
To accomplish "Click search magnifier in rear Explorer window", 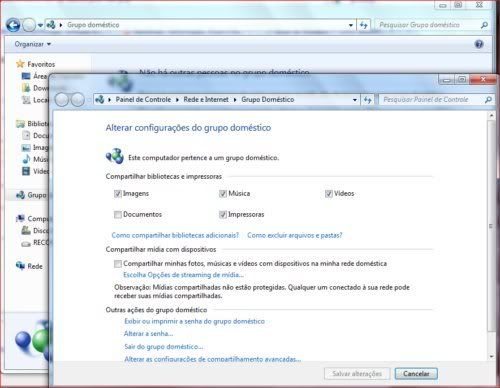I will 484,25.
